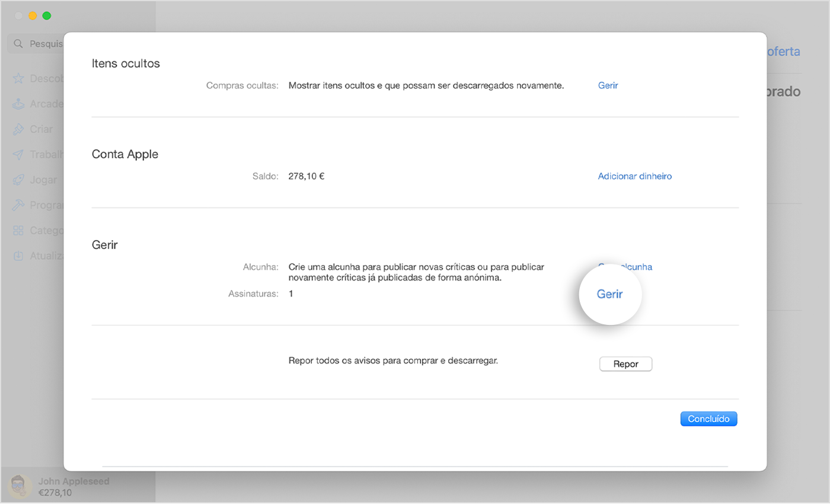Click the magnifying glass in the search bar
Viewport: 830px width, 504px height.
coord(18,43)
